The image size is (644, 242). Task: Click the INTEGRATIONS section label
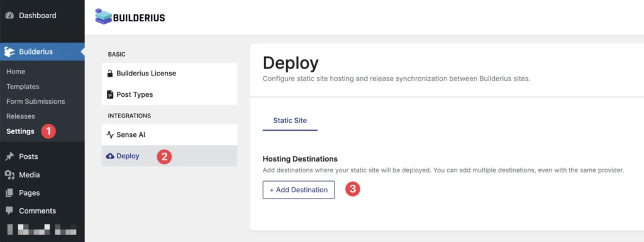point(130,116)
